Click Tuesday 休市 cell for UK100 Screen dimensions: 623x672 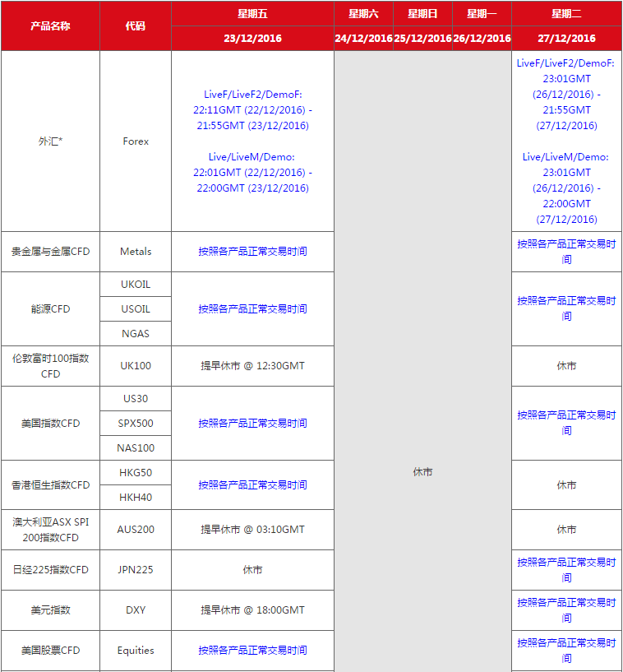click(566, 366)
